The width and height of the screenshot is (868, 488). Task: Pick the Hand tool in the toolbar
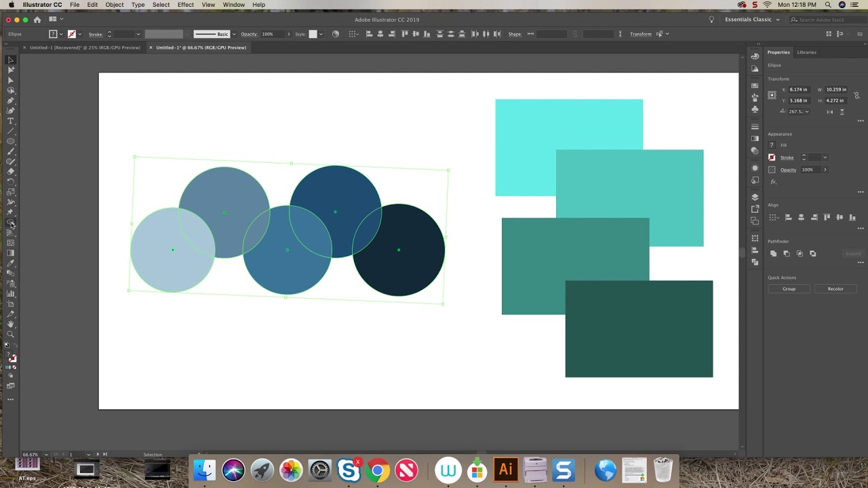point(10,325)
